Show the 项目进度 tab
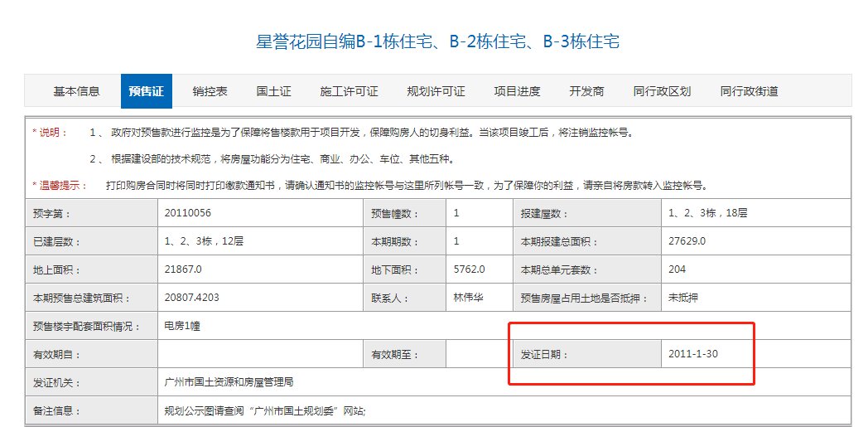The image size is (868, 427). 517,91
